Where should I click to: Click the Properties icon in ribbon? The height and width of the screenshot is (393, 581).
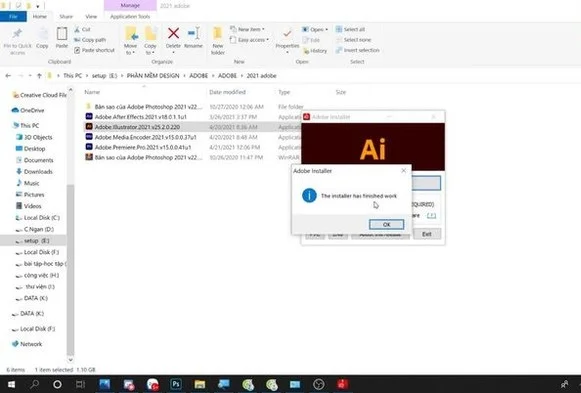click(287, 34)
